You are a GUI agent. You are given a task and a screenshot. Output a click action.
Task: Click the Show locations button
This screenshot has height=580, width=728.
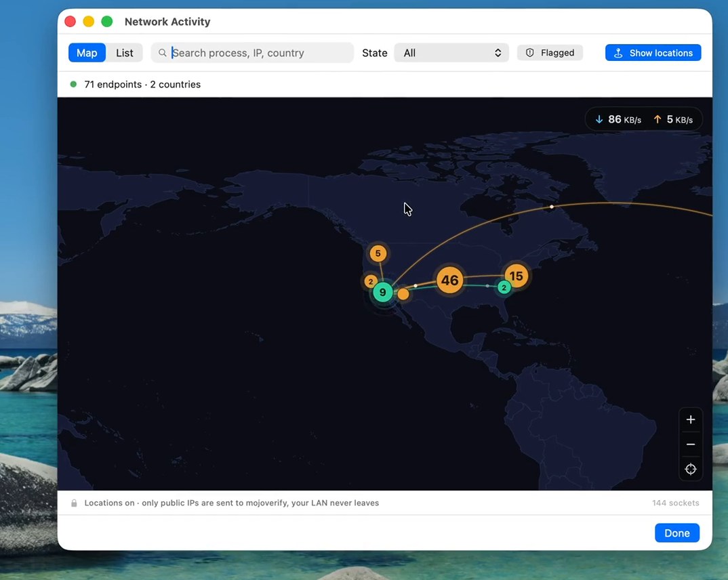click(653, 53)
